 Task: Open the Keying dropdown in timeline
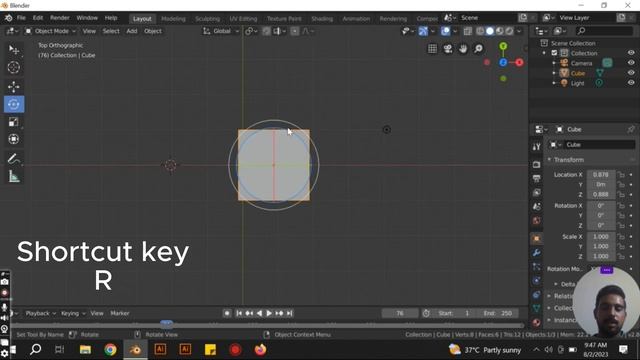coord(73,313)
